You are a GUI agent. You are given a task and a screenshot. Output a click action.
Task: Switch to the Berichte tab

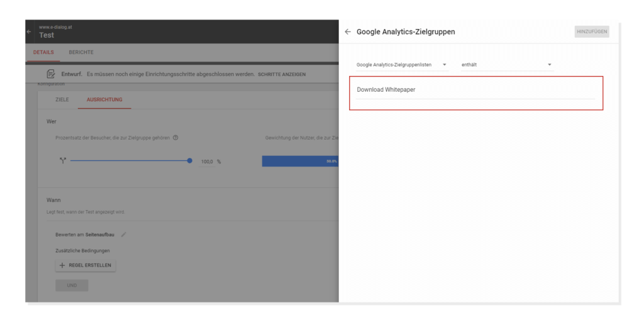point(81,52)
